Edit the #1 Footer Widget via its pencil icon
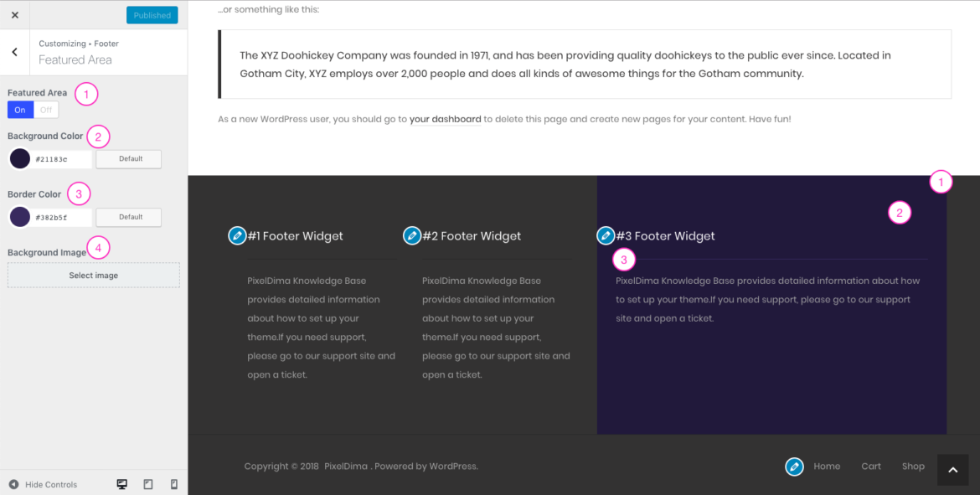The height and width of the screenshot is (495, 980). click(x=237, y=235)
